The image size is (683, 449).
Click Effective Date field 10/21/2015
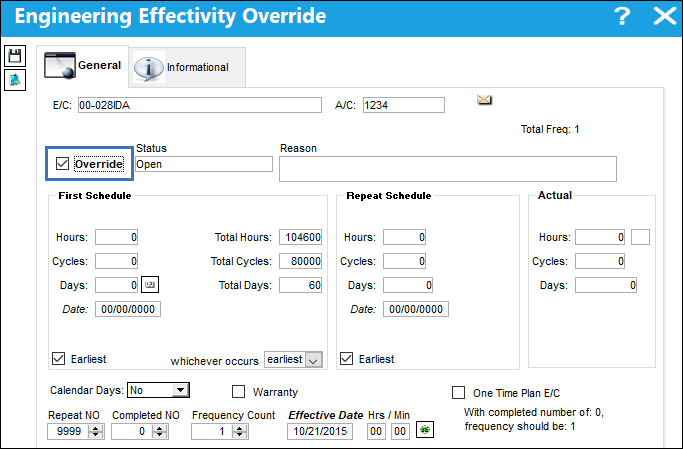[x=320, y=431]
